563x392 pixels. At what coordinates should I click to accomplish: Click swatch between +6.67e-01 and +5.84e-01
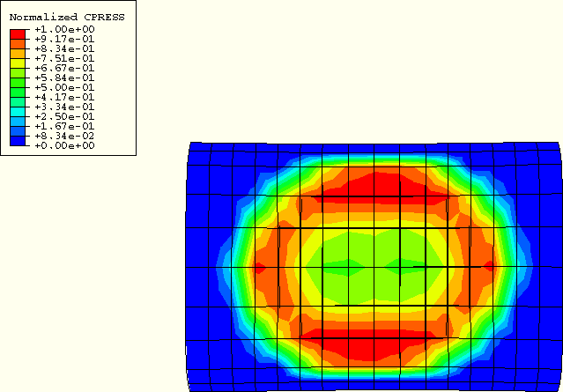click(x=18, y=73)
